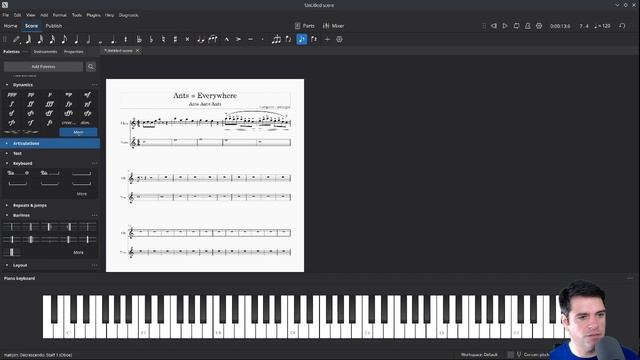The width and height of the screenshot is (640, 360).
Task: Open Parts dialog
Action: (304, 26)
